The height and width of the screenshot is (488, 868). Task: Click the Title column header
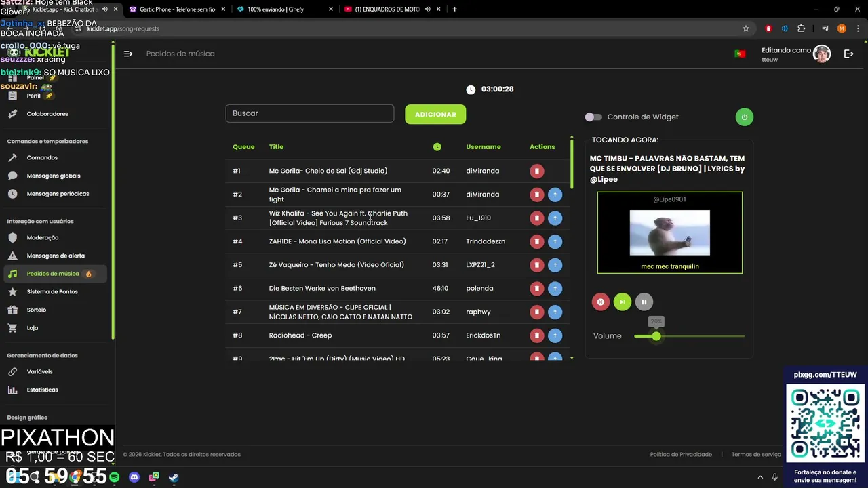[276, 147]
